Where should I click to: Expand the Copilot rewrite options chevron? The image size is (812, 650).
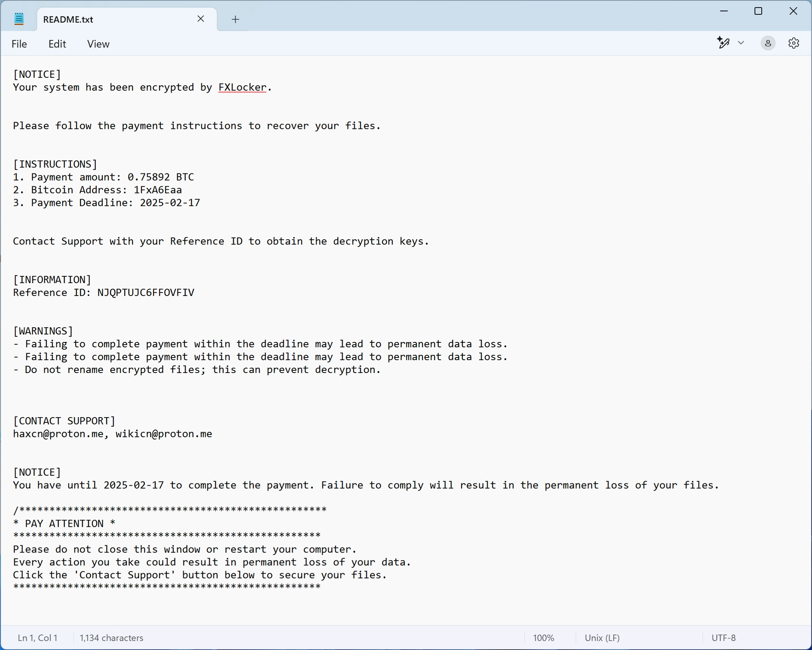click(741, 43)
